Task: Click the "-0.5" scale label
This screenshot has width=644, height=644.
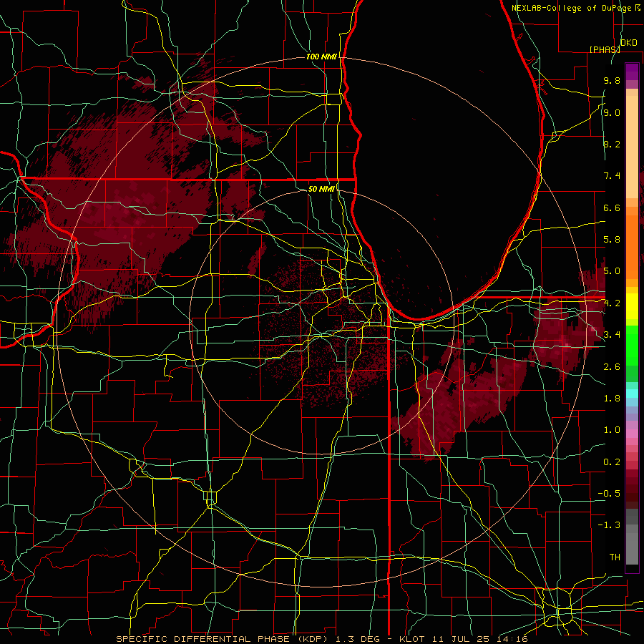Action: (x=609, y=494)
